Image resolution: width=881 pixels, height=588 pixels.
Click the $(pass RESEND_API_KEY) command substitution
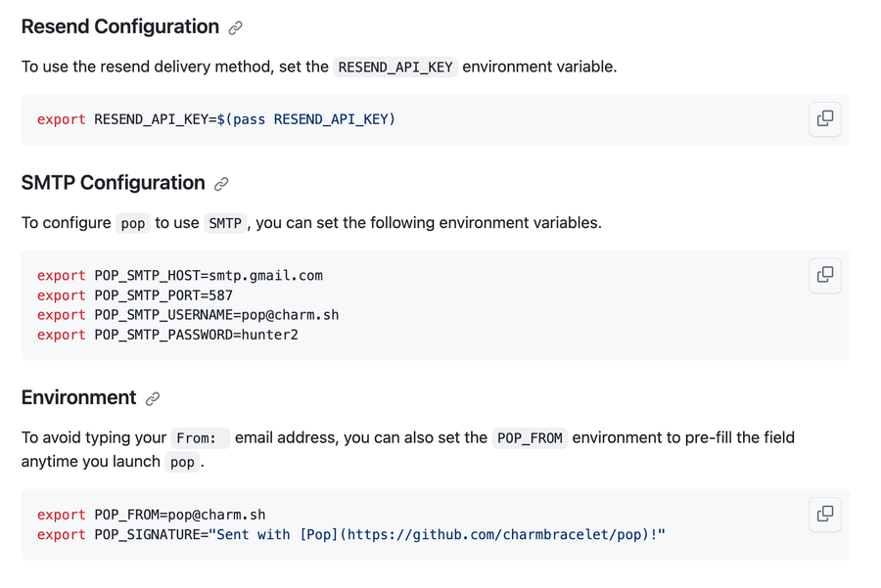(306, 119)
